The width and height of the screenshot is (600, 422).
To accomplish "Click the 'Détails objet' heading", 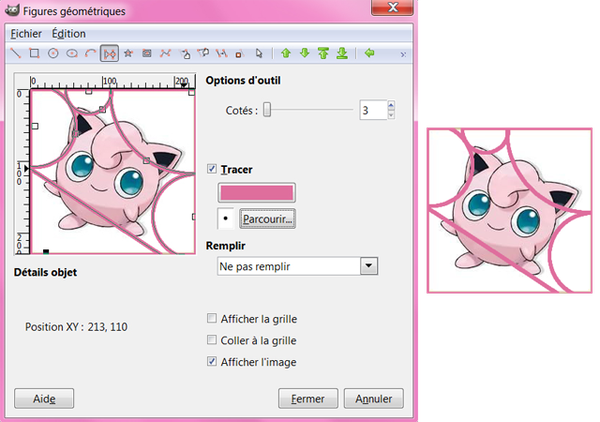I will 45,272.
